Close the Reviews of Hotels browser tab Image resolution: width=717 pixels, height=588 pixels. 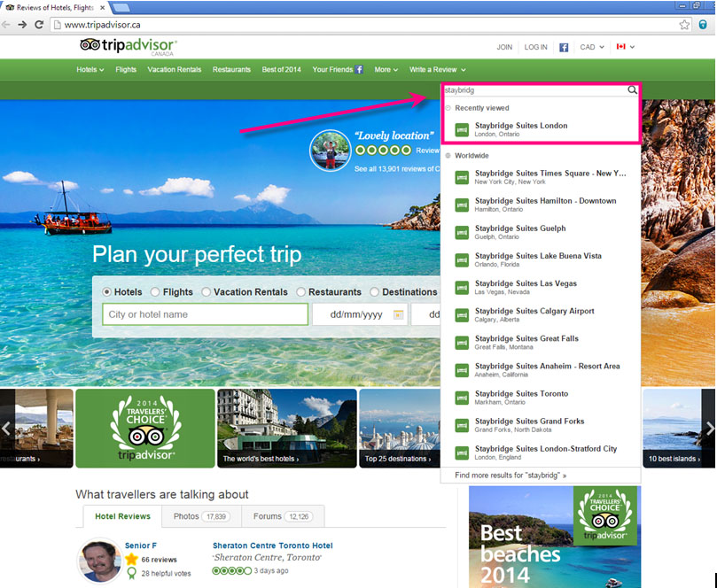103,8
